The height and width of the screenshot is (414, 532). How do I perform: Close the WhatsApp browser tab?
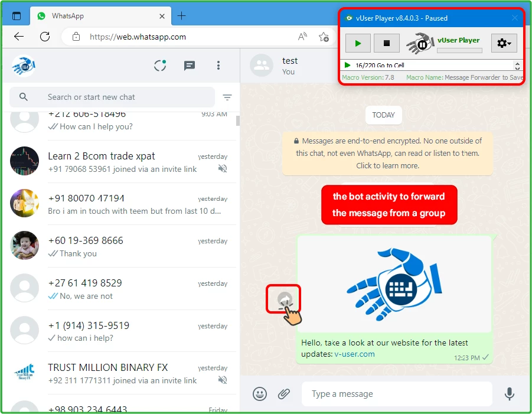162,16
